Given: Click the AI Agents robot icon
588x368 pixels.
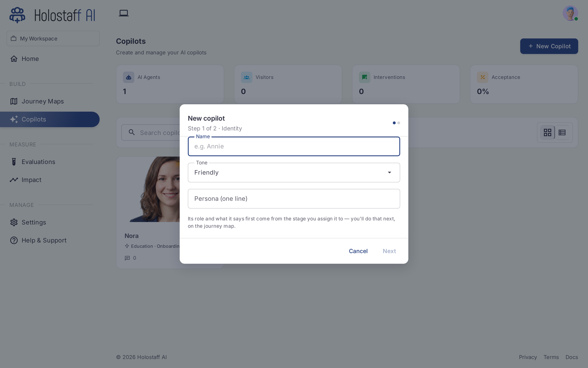Looking at the screenshot, I should (128, 77).
